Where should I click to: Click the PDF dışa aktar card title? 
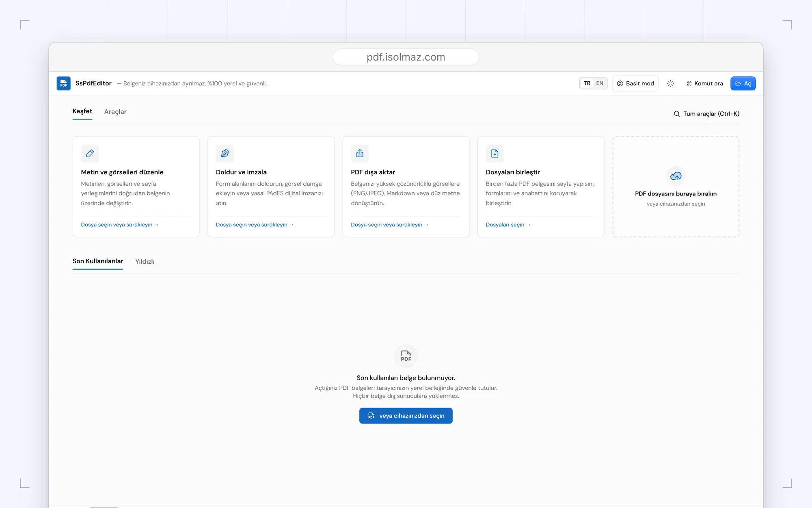(x=373, y=172)
